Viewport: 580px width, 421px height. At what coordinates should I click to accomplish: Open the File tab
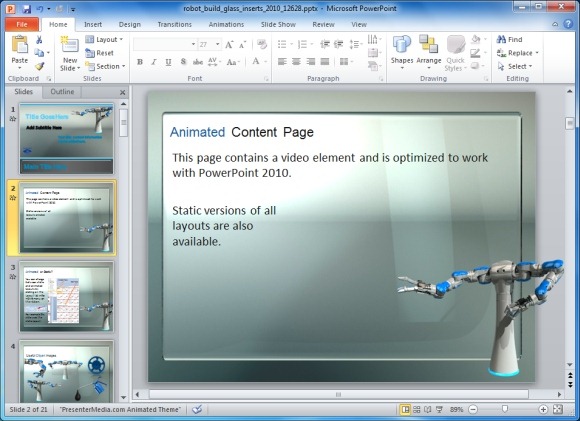22,24
